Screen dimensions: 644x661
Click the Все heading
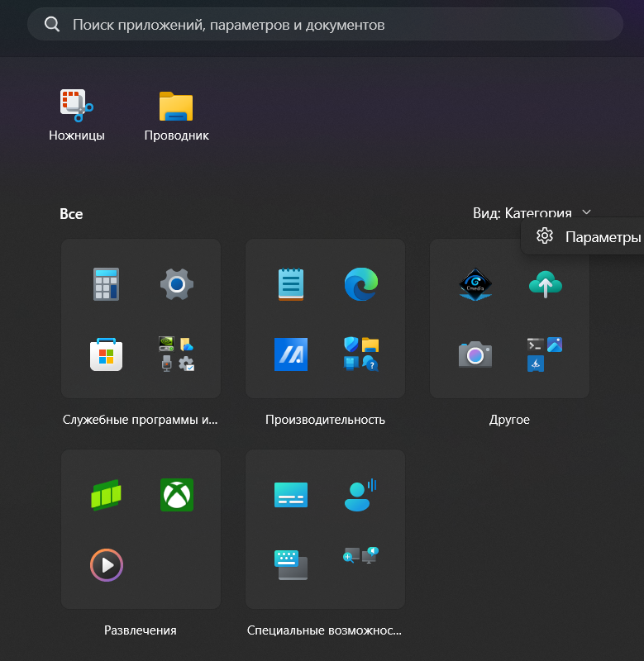point(71,214)
